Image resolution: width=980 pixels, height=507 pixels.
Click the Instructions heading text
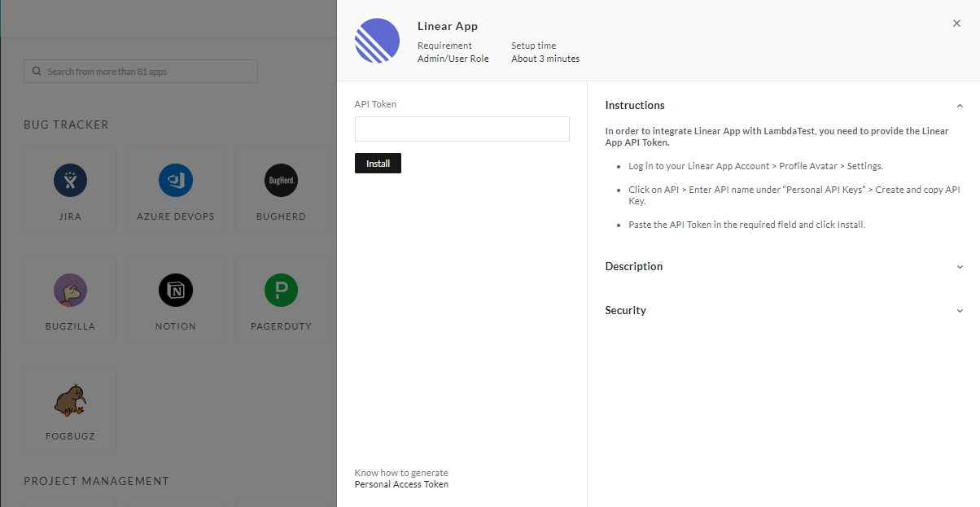click(x=635, y=105)
